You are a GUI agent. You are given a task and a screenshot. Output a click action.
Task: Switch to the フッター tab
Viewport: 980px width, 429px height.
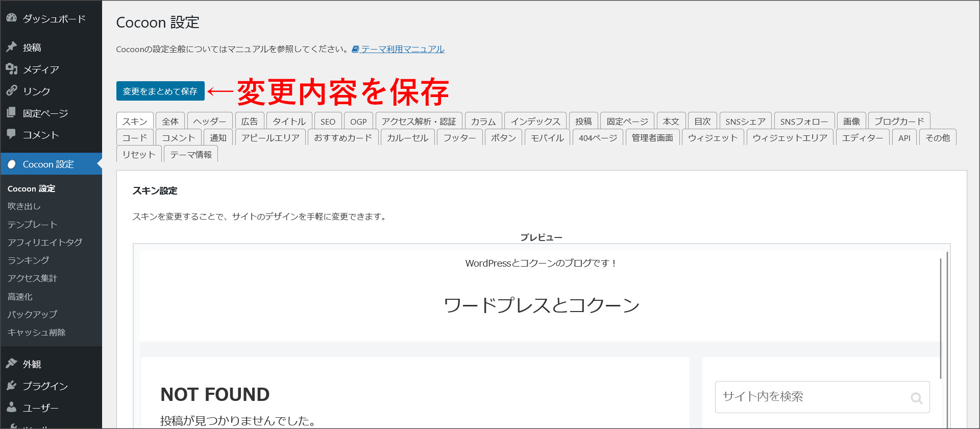(460, 137)
